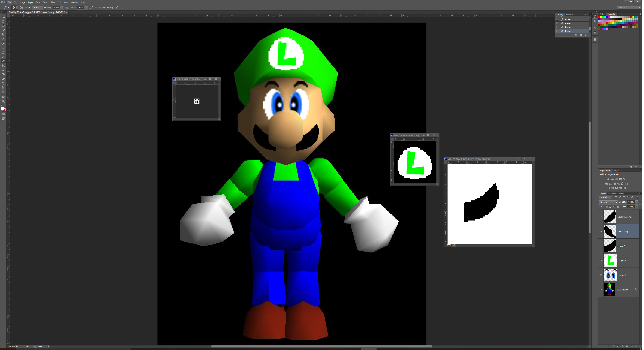This screenshot has width=644, height=350.
Task: Open the blend mode Normal dropdown
Action: tap(608, 202)
